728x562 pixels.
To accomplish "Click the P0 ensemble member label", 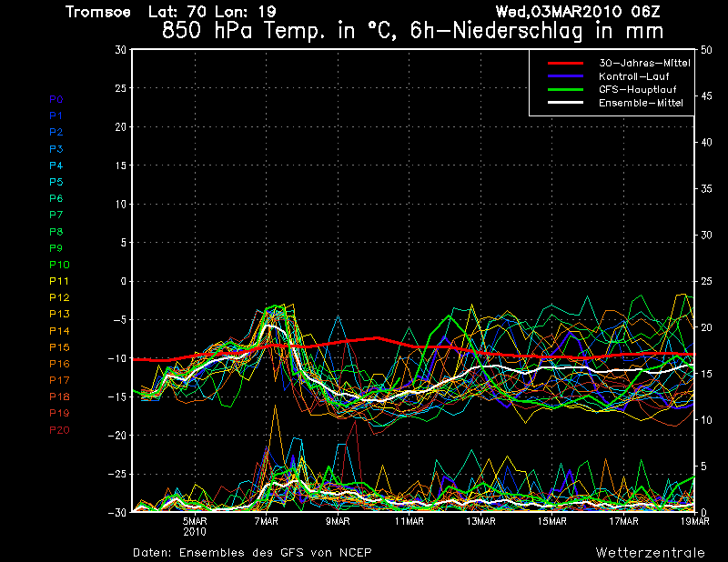I will (x=56, y=99).
